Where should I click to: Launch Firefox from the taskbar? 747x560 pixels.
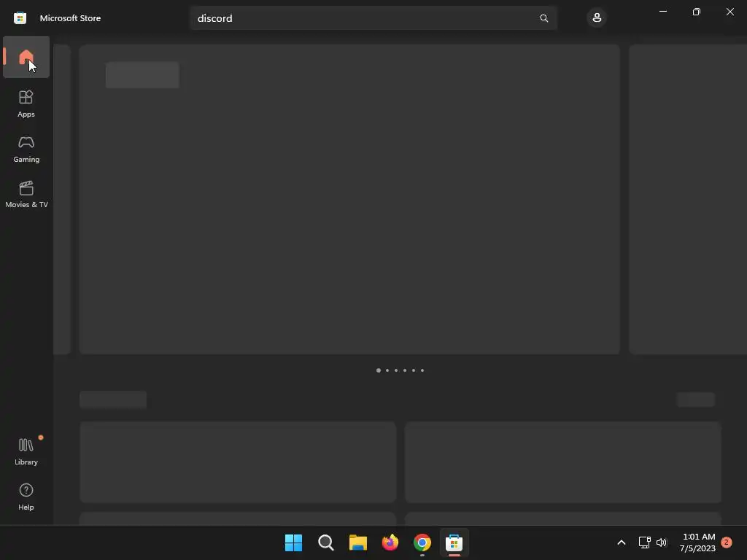(390, 542)
